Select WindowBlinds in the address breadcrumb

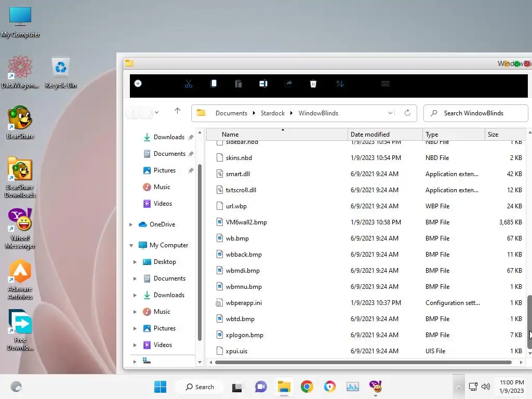(x=318, y=113)
